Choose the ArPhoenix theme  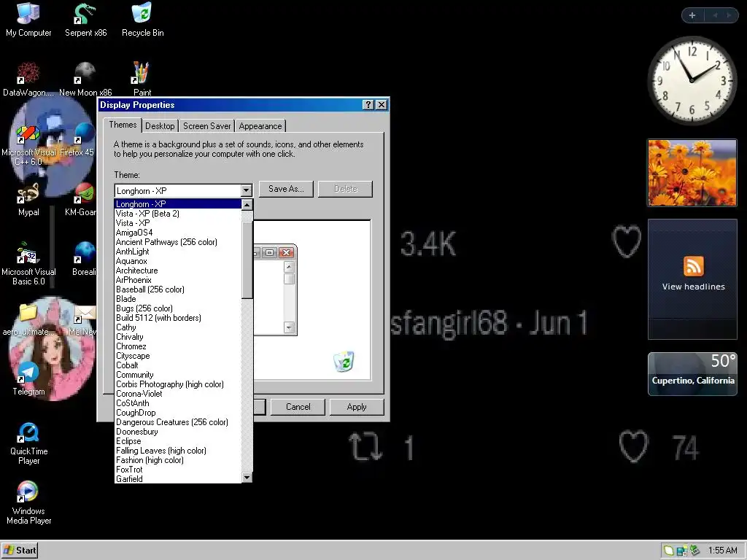(178, 280)
